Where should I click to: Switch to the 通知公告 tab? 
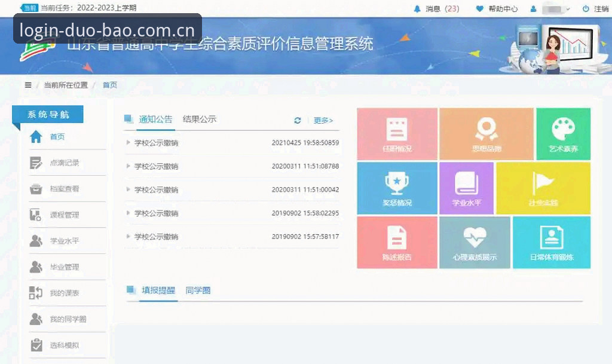(155, 120)
